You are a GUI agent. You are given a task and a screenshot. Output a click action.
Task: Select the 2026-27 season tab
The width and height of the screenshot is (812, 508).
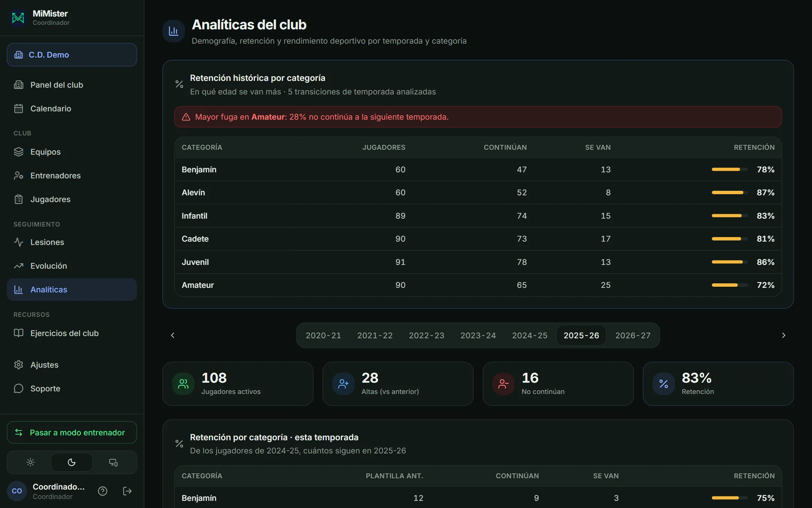(633, 335)
